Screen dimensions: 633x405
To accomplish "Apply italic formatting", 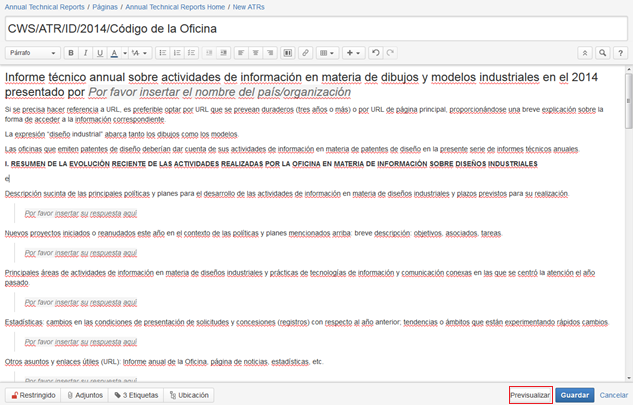I will [x=87, y=52].
